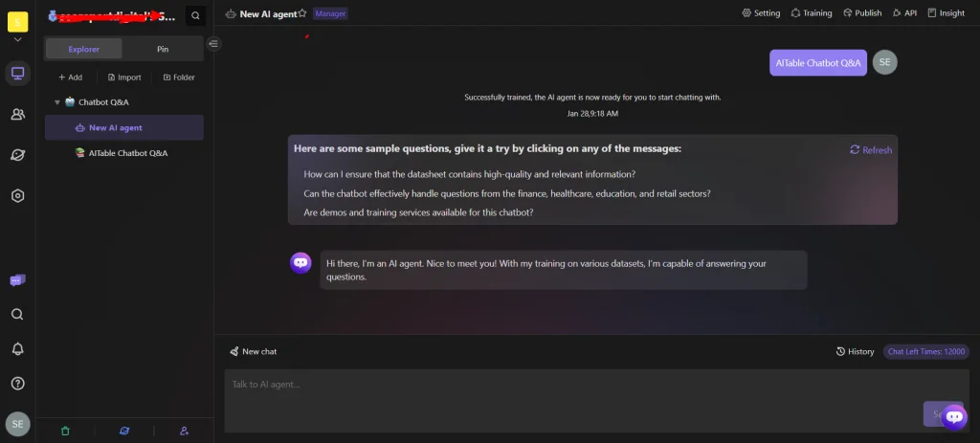Open the Add menu in explorer
980x443 pixels.
point(71,78)
